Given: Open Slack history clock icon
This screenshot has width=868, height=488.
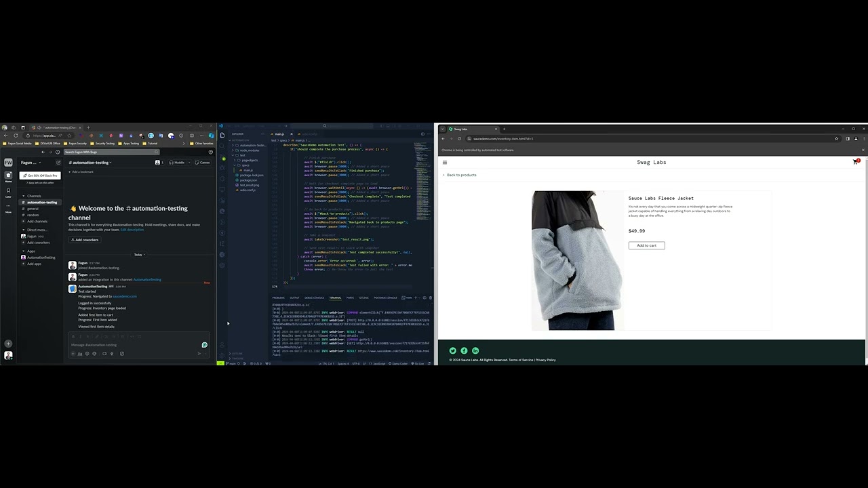Looking at the screenshot, I should tap(58, 152).
